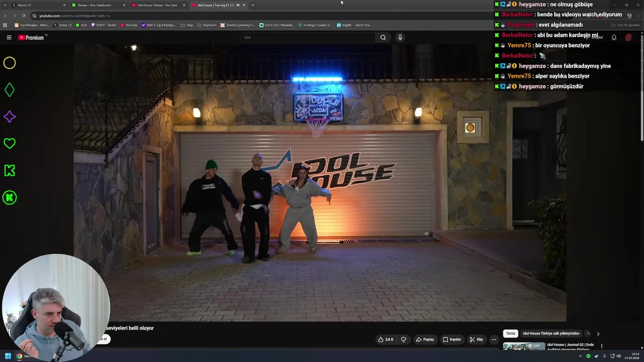This screenshot has width=644, height=362.
Task: Click the purple four-point star overlay icon
Action: [x=10, y=117]
